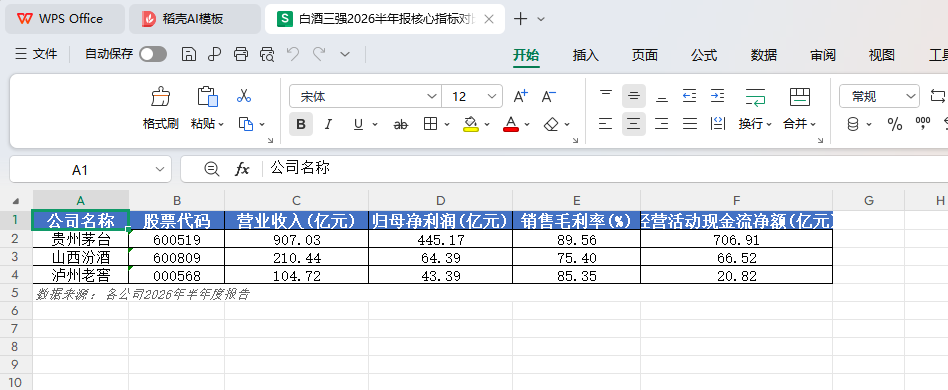The height and width of the screenshot is (390, 948).
Task: Apply strikethrough with the ab icon
Action: 401,125
